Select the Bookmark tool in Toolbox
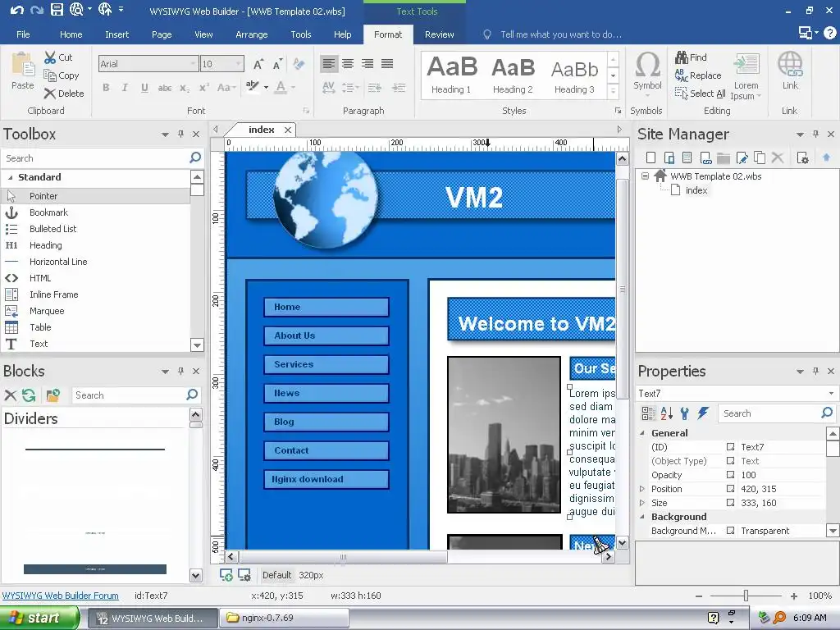 pos(96,212)
